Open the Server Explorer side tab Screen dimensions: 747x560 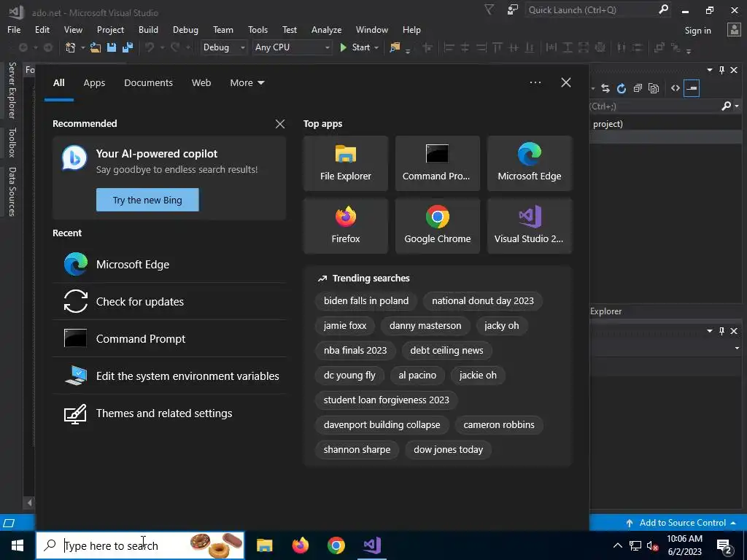click(12, 90)
